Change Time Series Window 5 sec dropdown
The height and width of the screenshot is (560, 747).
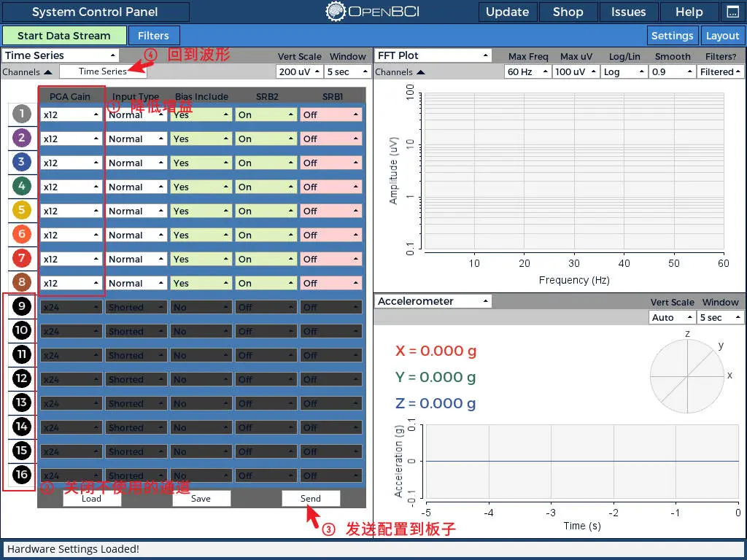348,72
